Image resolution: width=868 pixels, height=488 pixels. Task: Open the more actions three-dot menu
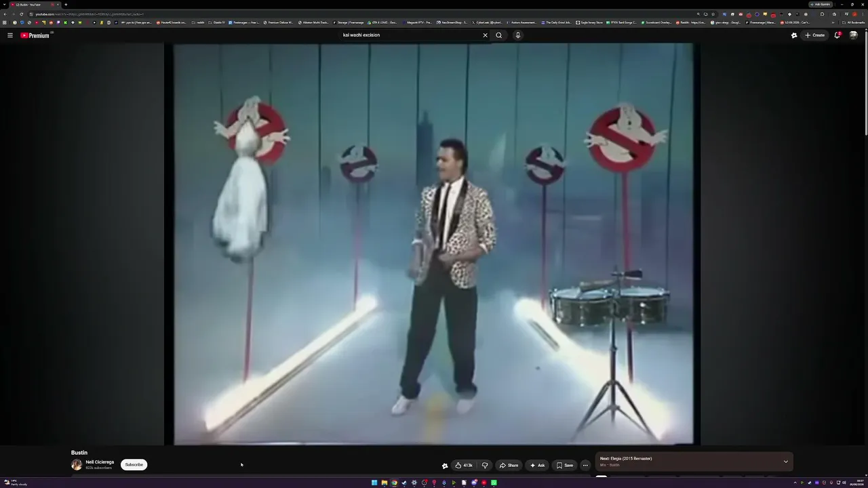tap(585, 466)
